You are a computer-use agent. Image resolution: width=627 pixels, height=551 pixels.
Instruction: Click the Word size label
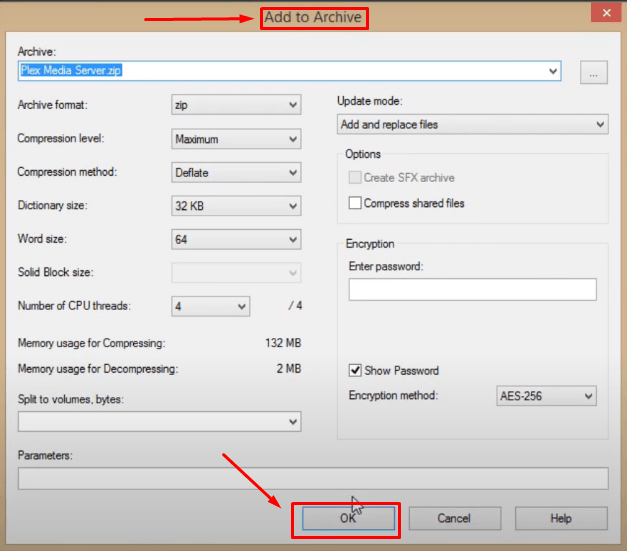(x=42, y=239)
